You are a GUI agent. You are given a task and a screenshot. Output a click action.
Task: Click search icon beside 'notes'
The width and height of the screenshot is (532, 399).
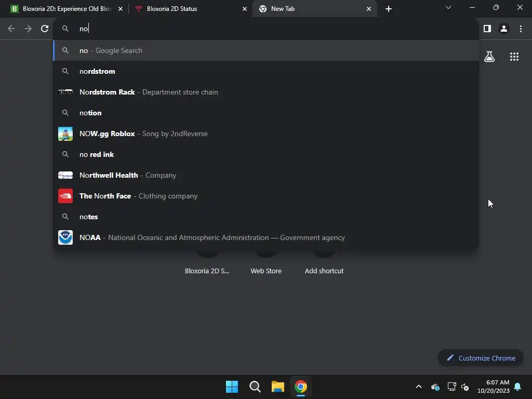click(65, 217)
